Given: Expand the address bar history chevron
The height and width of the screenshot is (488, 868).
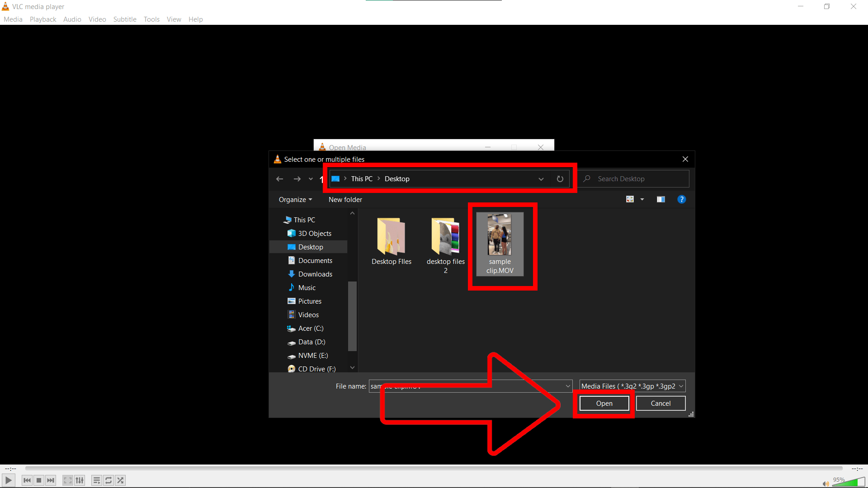Looking at the screenshot, I should click(541, 179).
